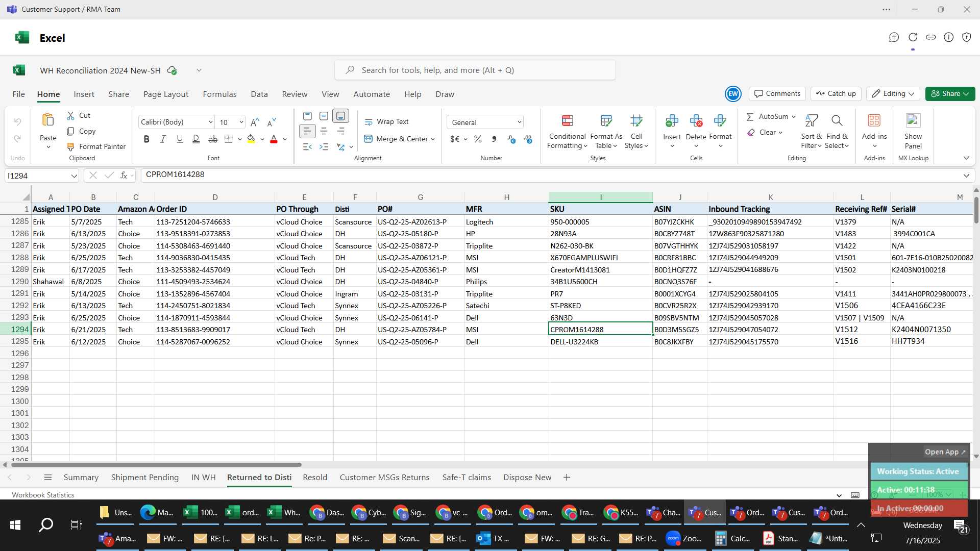
Task: Apply percent style format
Action: 478,139
